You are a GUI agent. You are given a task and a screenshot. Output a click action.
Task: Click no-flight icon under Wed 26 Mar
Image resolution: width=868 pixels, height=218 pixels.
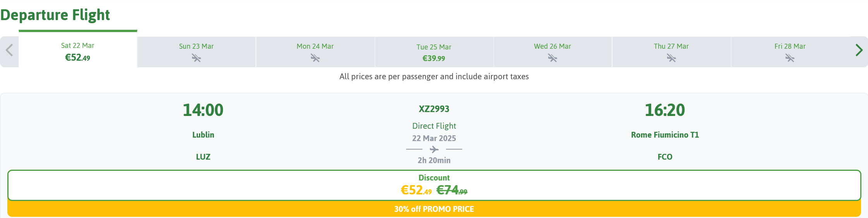[552, 58]
